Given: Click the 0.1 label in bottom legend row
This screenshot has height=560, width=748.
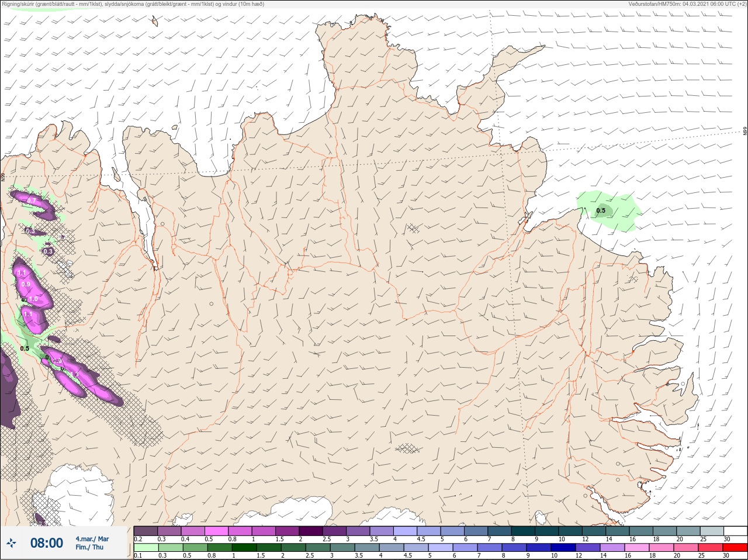Looking at the screenshot, I should (138, 556).
